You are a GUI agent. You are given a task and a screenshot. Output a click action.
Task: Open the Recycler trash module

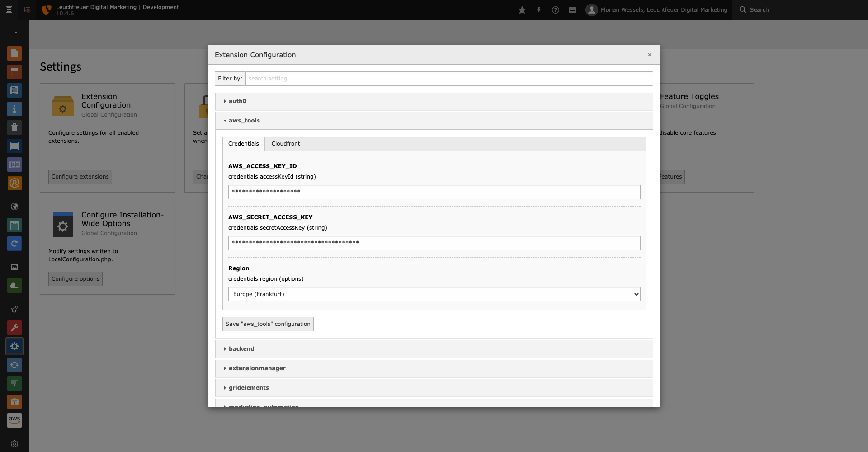(14, 128)
